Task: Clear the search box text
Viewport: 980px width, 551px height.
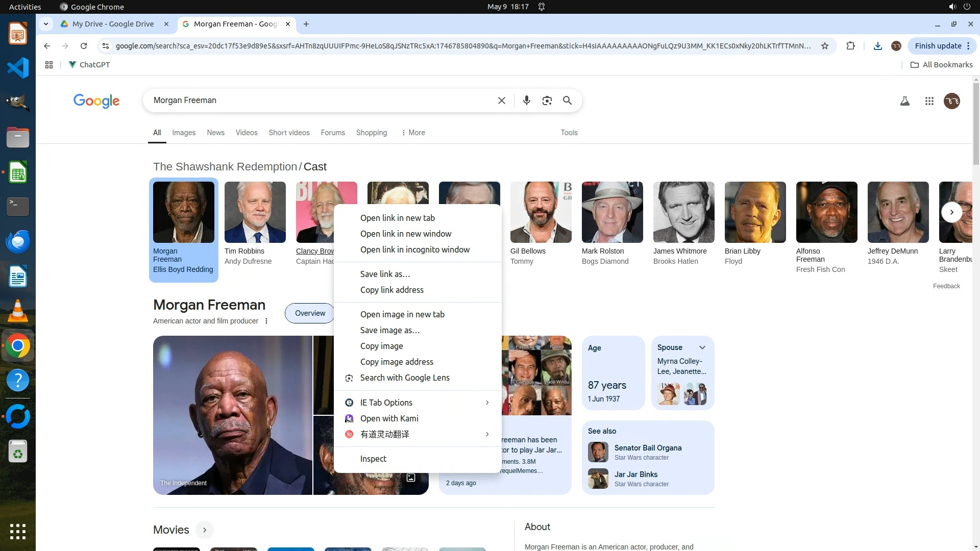Action: pyautogui.click(x=501, y=101)
